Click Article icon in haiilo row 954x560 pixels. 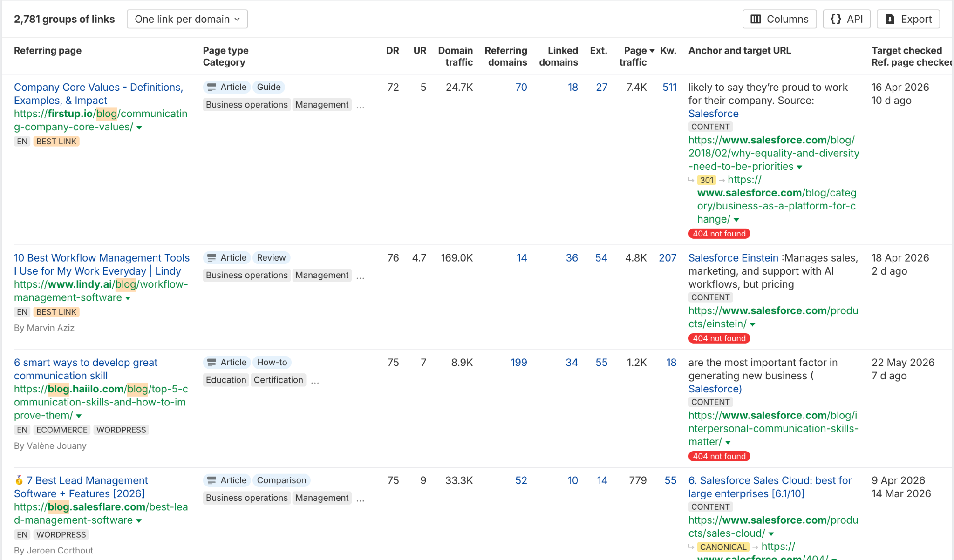tap(211, 362)
